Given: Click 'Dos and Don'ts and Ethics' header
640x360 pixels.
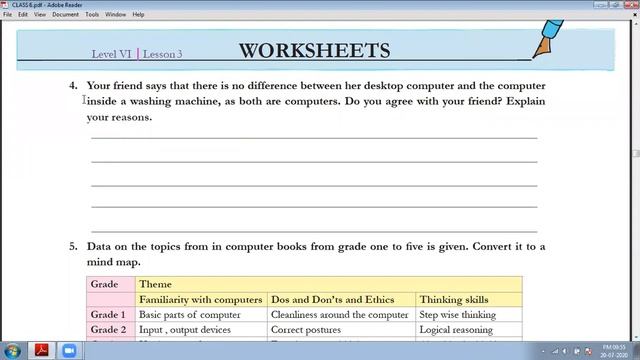Looking at the screenshot, I should pyautogui.click(x=341, y=300).
